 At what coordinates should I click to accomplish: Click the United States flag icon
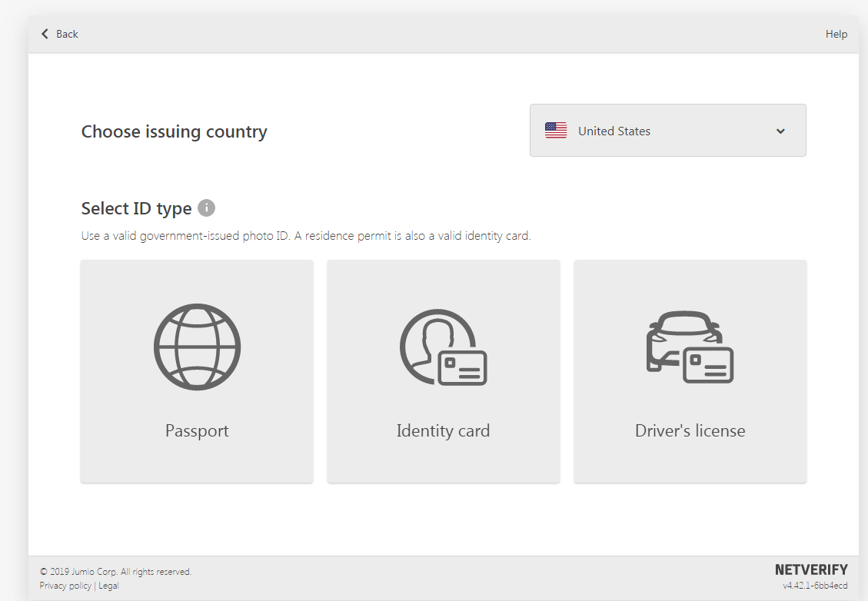click(556, 131)
